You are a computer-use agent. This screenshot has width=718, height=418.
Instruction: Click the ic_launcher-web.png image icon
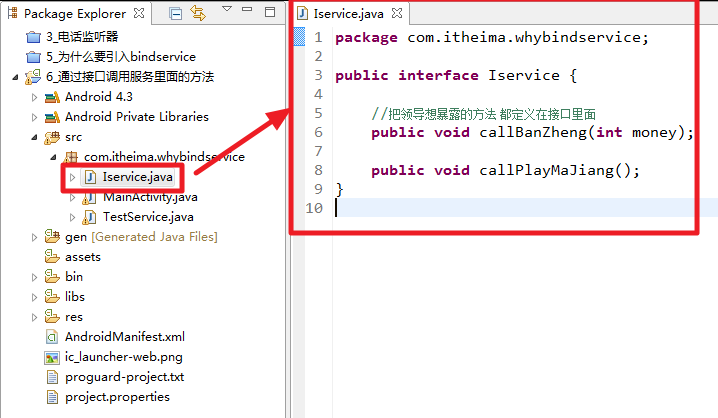pos(52,357)
